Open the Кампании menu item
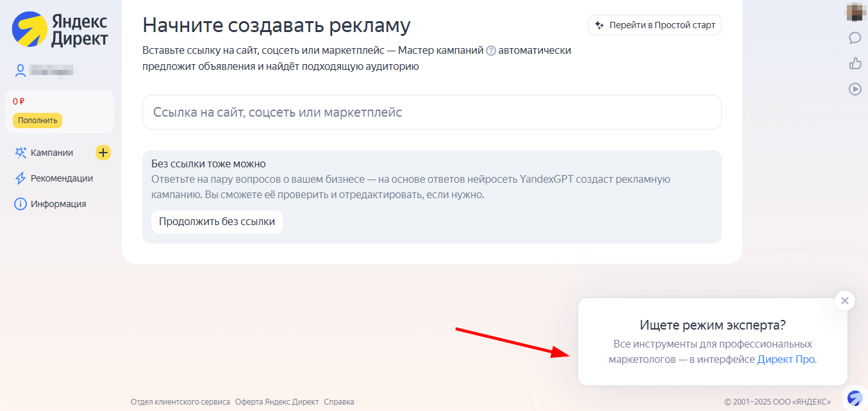 tap(52, 153)
